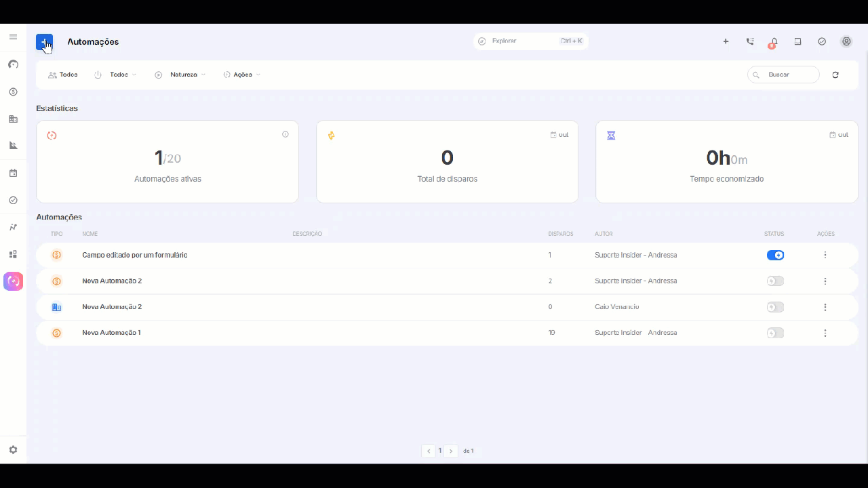This screenshot has height=488, width=868.
Task: Click the type icon of Campo editado por um formulário
Action: click(x=56, y=255)
